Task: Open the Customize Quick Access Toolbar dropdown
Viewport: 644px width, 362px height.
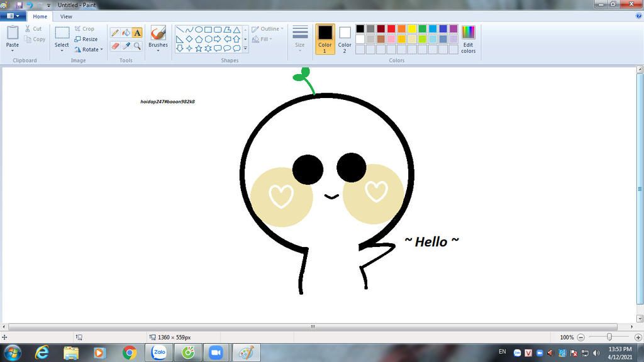Action: [x=48, y=5]
